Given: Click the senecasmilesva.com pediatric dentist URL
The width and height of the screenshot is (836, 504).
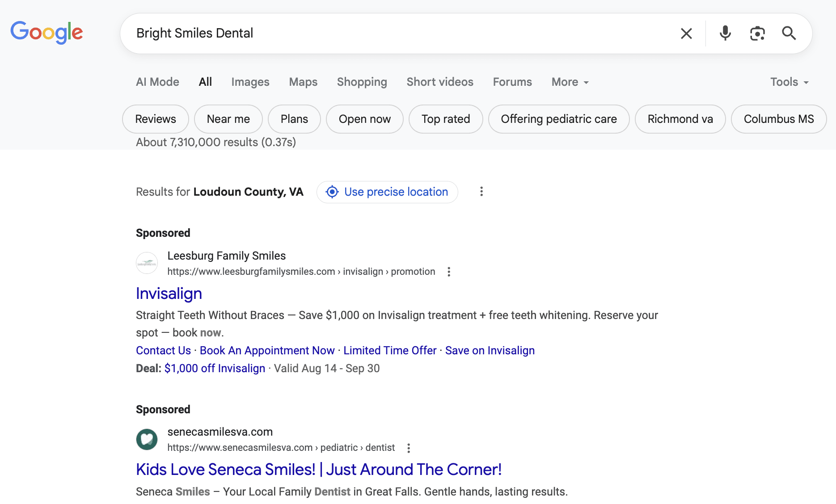Looking at the screenshot, I should [281, 448].
